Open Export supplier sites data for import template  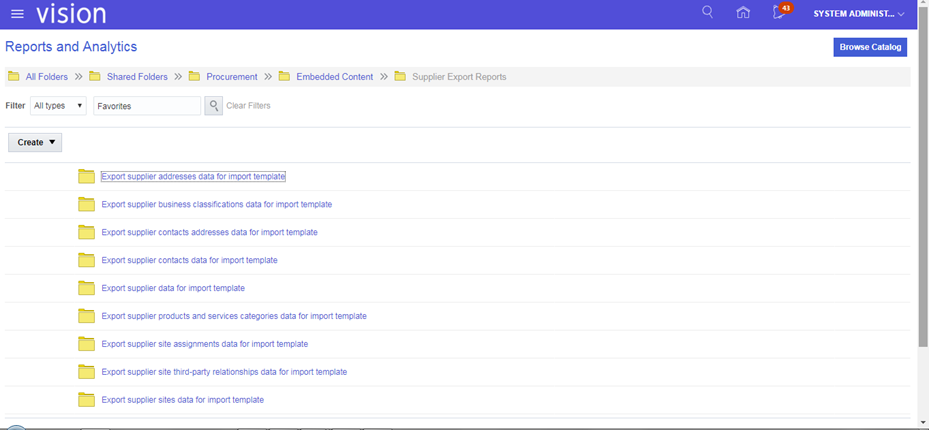182,400
